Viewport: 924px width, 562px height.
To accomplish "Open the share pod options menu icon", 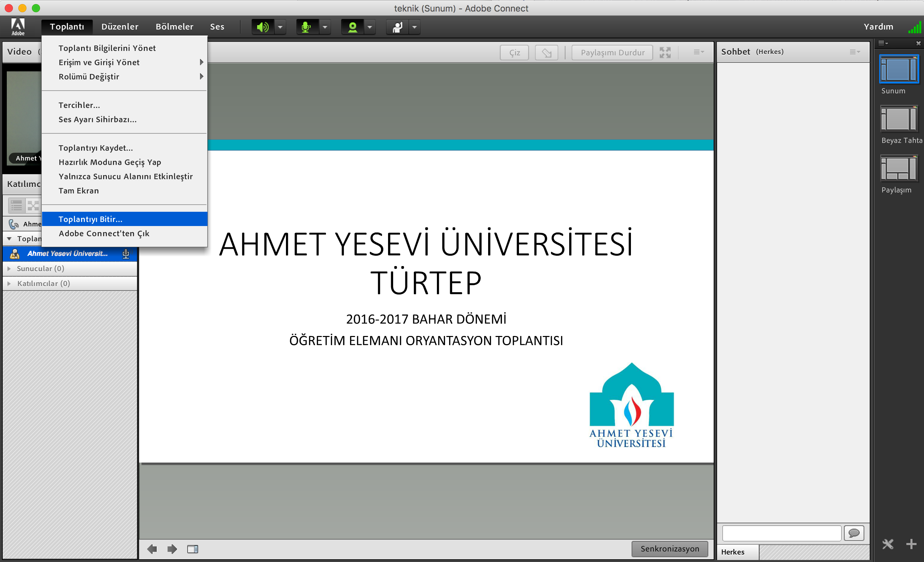I will click(x=699, y=52).
